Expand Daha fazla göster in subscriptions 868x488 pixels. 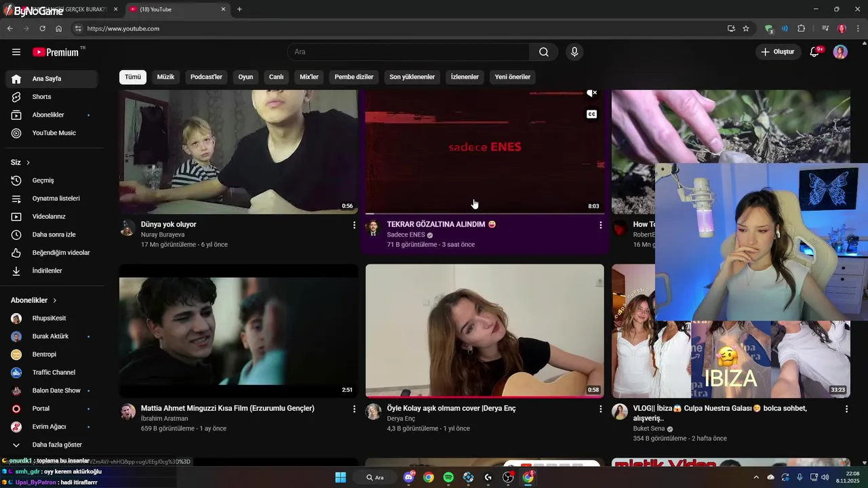tap(52, 445)
